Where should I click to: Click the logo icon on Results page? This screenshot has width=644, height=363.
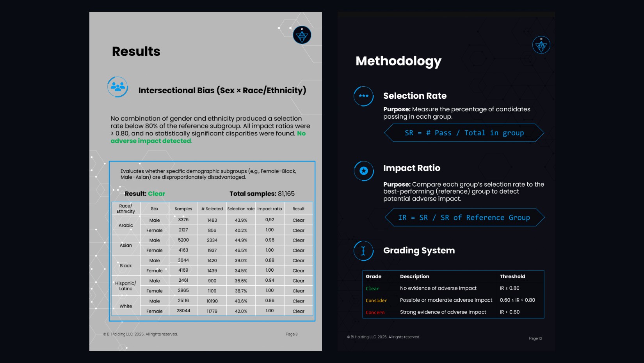pos(302,35)
